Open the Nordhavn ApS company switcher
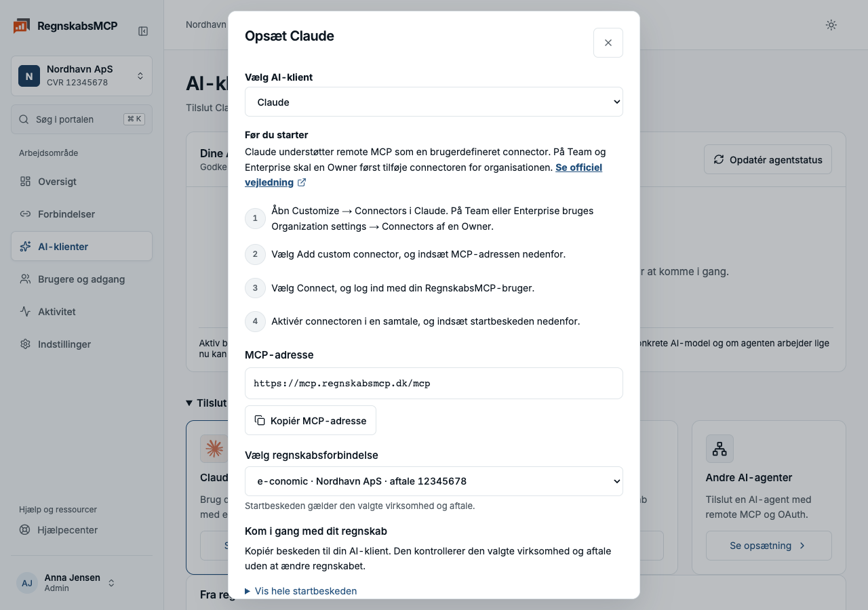This screenshot has height=610, width=868. tap(81, 76)
